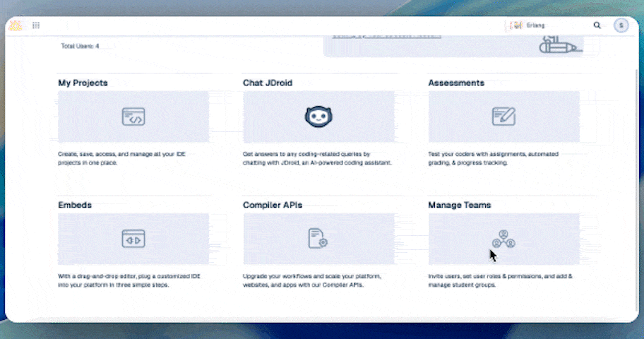Open the Embeds heading link
The image size is (644, 339).
coord(75,205)
